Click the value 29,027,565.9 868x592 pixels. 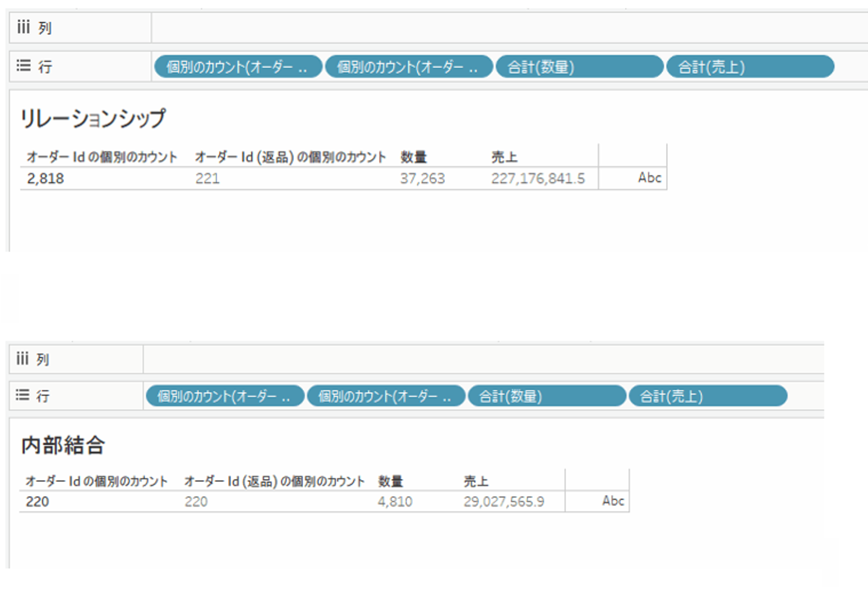[x=504, y=502]
